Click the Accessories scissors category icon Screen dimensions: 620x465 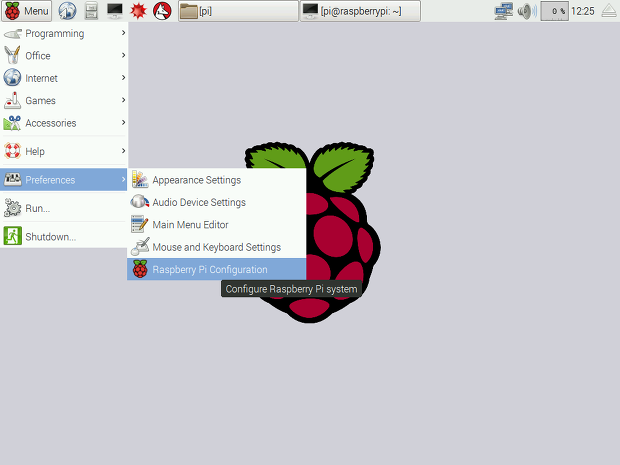[x=12, y=123]
